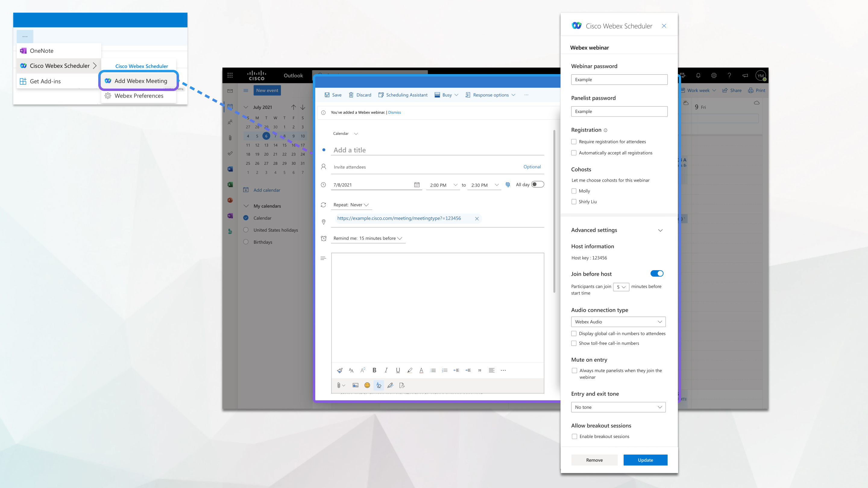This screenshot has width=868, height=488.
Task: Click the Remove button
Action: [594, 460]
